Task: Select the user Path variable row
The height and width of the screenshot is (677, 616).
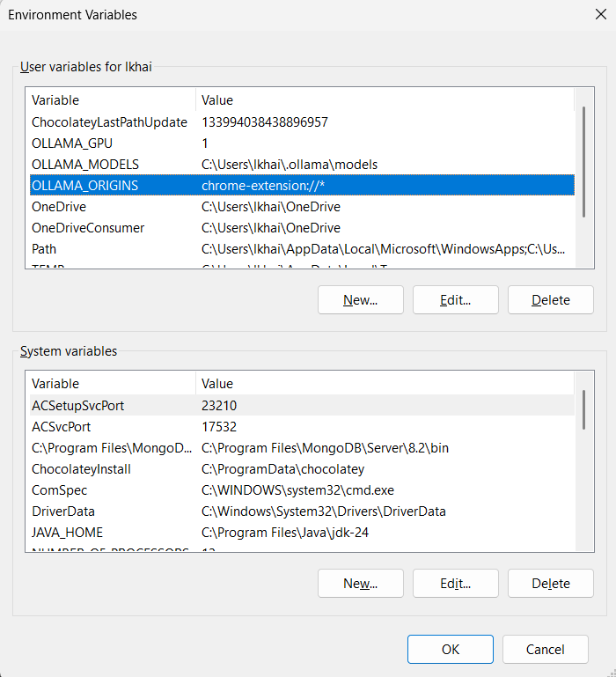Action: pyautogui.click(x=302, y=249)
